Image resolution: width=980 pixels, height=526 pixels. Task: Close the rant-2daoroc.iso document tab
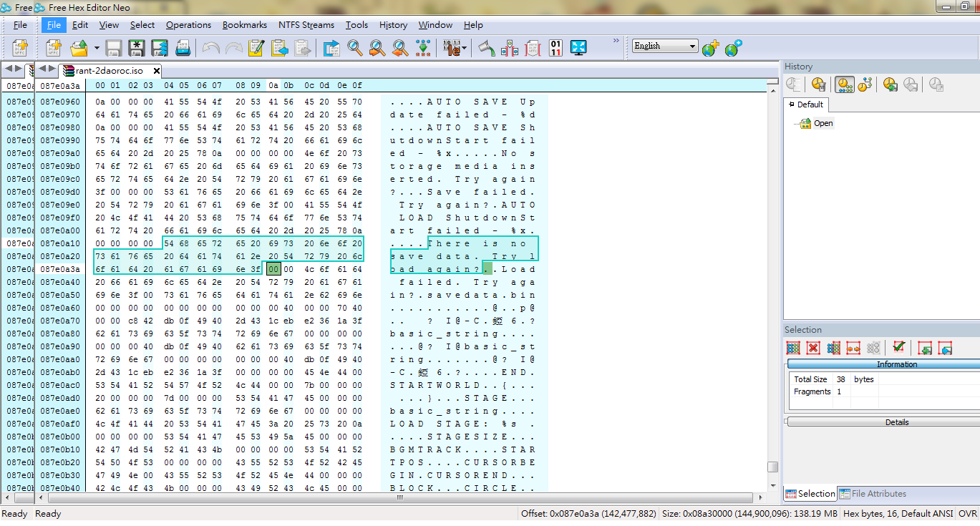pyautogui.click(x=156, y=71)
